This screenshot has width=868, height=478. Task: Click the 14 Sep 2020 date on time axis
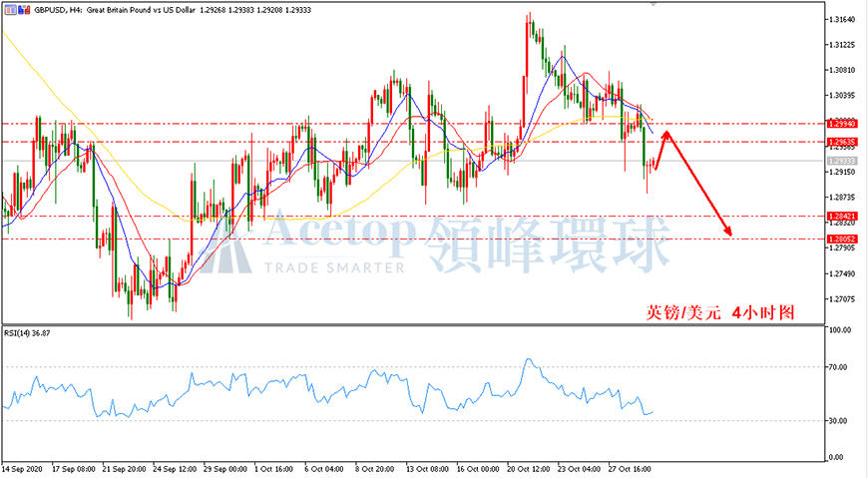(x=22, y=469)
